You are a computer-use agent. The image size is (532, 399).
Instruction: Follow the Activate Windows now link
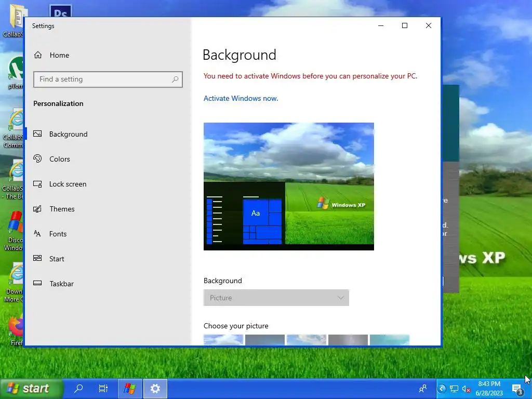[x=241, y=98]
